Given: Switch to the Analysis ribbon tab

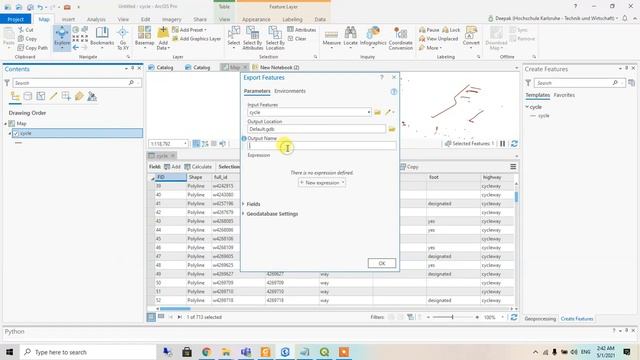Looking at the screenshot, I should [96, 19].
